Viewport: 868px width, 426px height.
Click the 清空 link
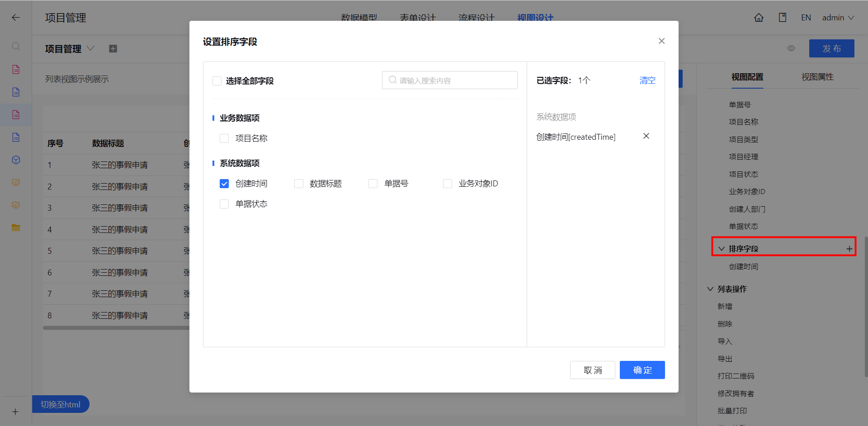tap(647, 80)
